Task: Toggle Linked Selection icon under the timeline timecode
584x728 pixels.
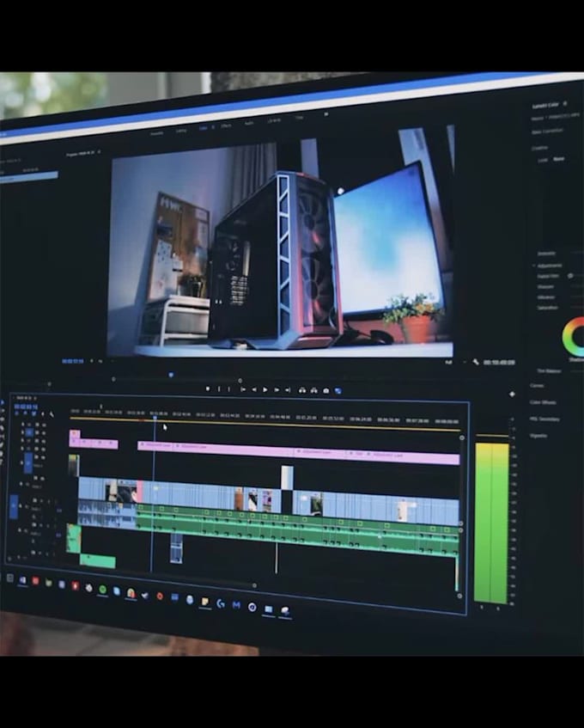Action: [x=33, y=413]
